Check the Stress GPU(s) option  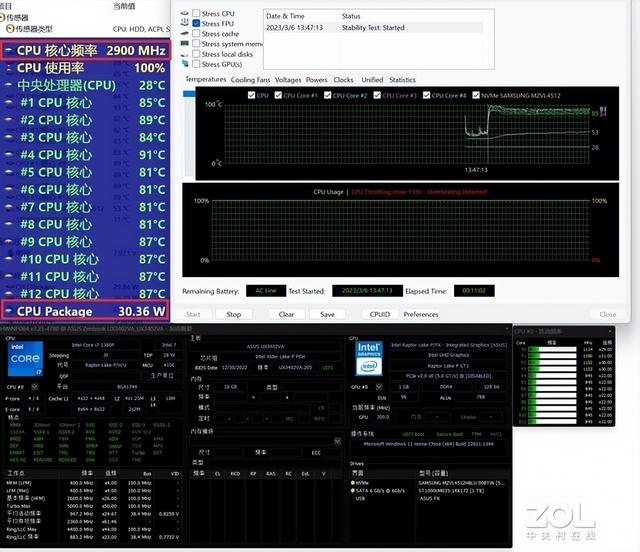196,64
